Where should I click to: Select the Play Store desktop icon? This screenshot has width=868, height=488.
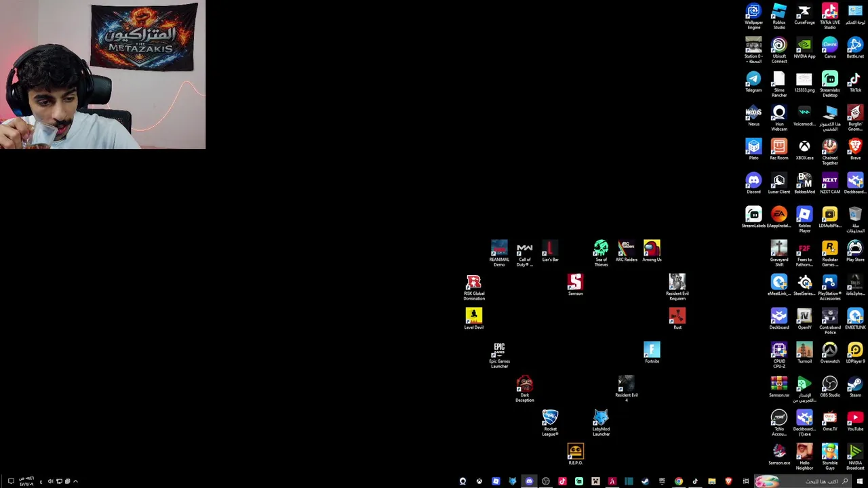click(x=855, y=251)
